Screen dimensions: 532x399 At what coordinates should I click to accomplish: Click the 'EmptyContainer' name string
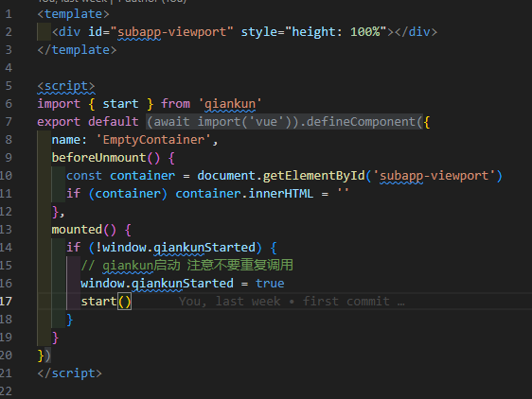(153, 140)
